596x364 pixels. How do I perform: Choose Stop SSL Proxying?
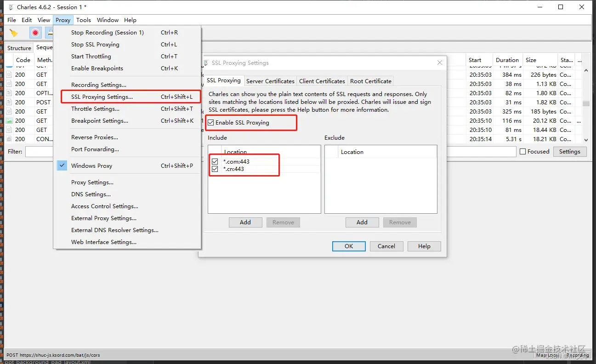127,45
